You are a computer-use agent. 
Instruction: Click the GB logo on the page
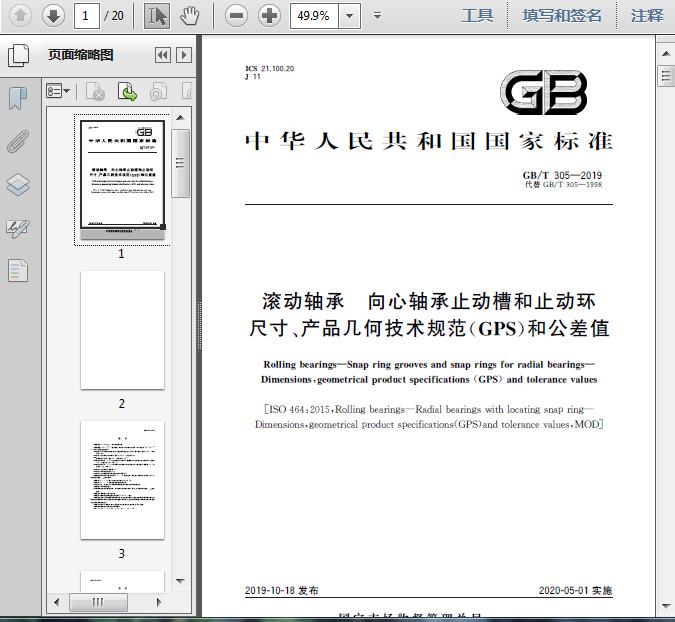[544, 92]
